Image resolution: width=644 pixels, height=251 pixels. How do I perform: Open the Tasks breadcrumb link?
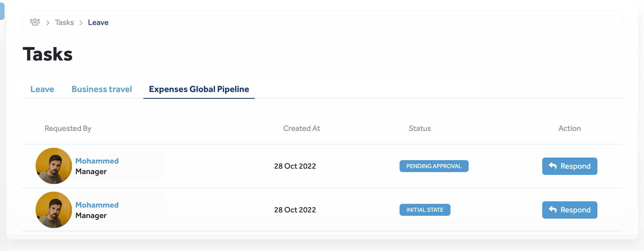(64, 22)
